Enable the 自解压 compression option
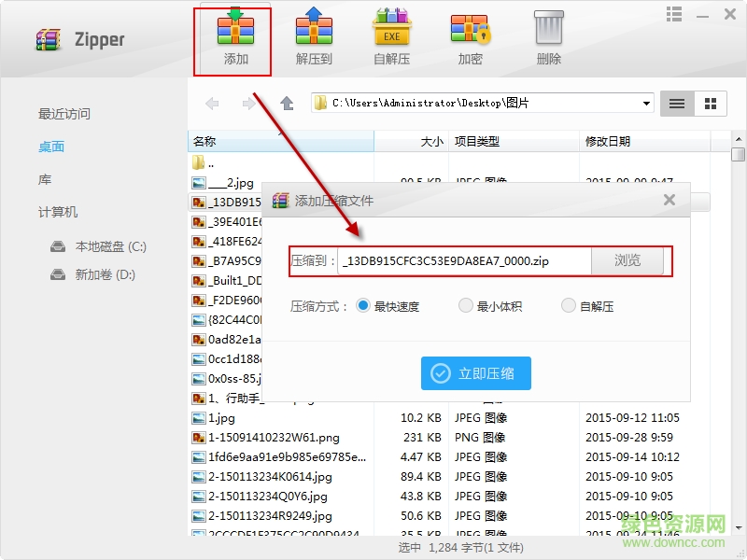 pos(568,306)
